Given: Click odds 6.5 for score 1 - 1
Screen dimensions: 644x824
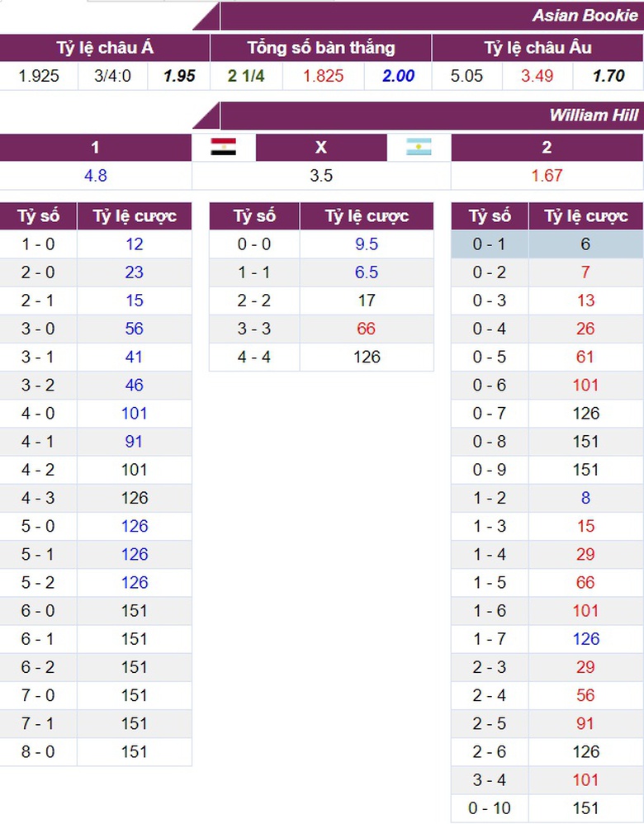Looking at the screenshot, I should (367, 272).
